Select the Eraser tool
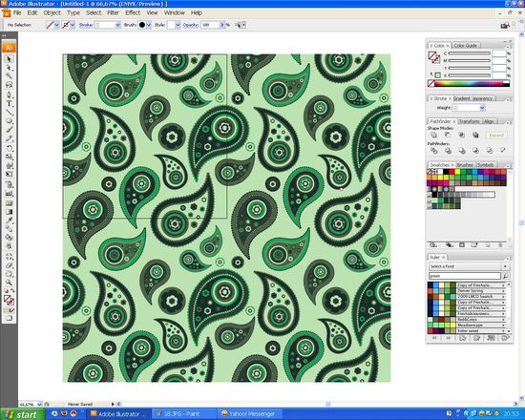 coord(9,265)
